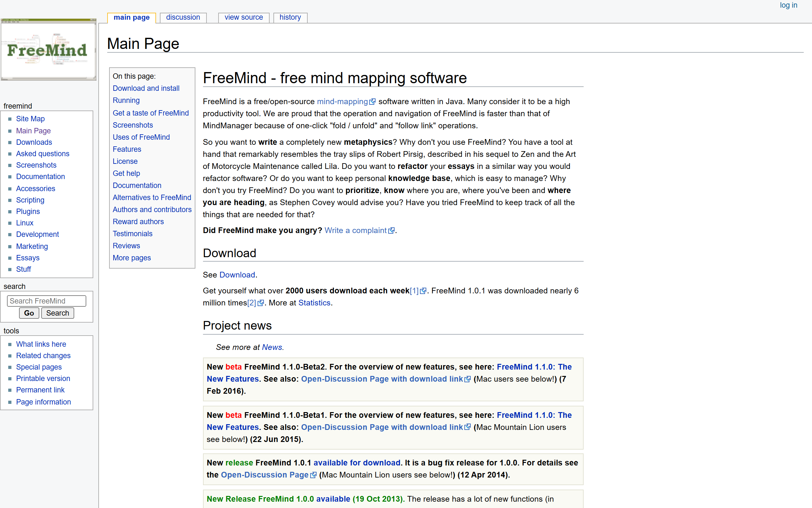Open Stuff sidebar link
Image resolution: width=812 pixels, height=508 pixels.
tap(23, 269)
